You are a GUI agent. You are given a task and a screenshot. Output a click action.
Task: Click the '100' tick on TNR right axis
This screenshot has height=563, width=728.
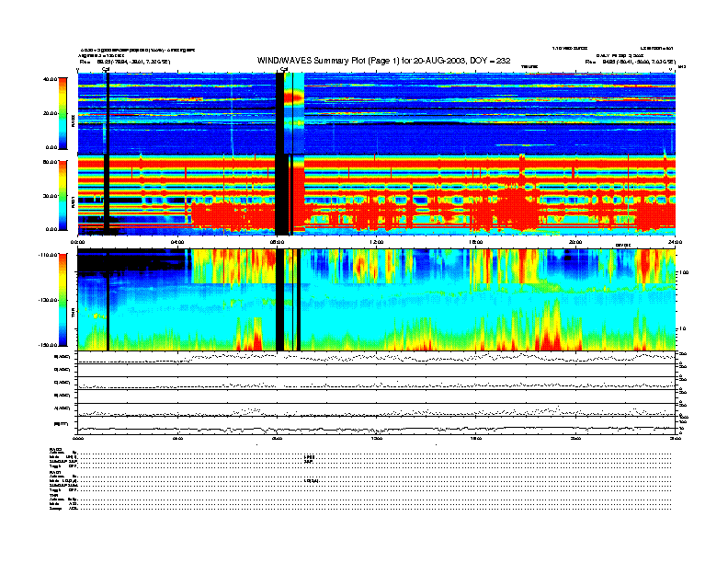tap(684, 272)
